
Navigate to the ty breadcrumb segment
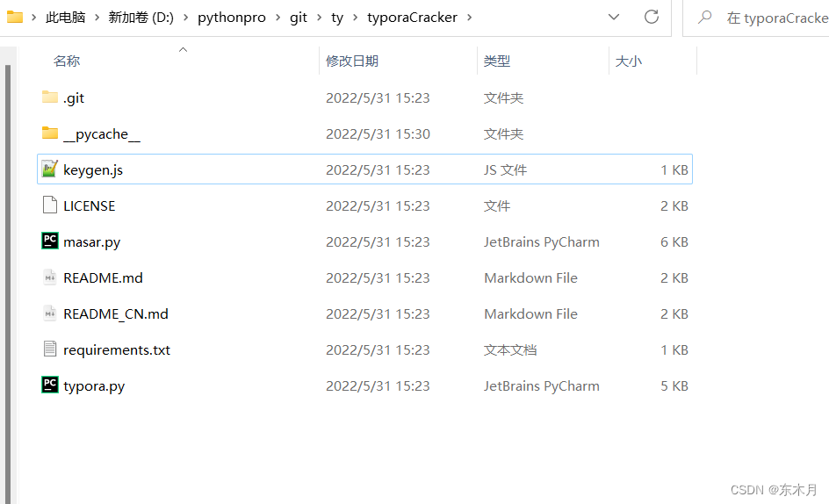337,18
